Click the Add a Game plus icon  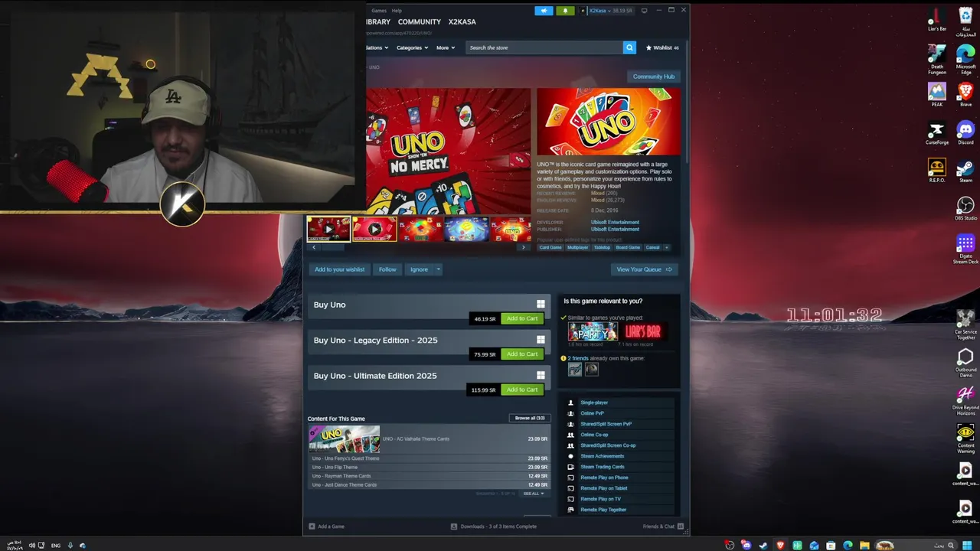pyautogui.click(x=312, y=527)
